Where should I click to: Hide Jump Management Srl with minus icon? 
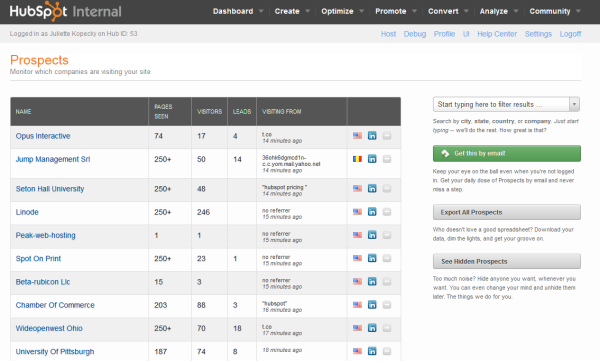click(387, 159)
